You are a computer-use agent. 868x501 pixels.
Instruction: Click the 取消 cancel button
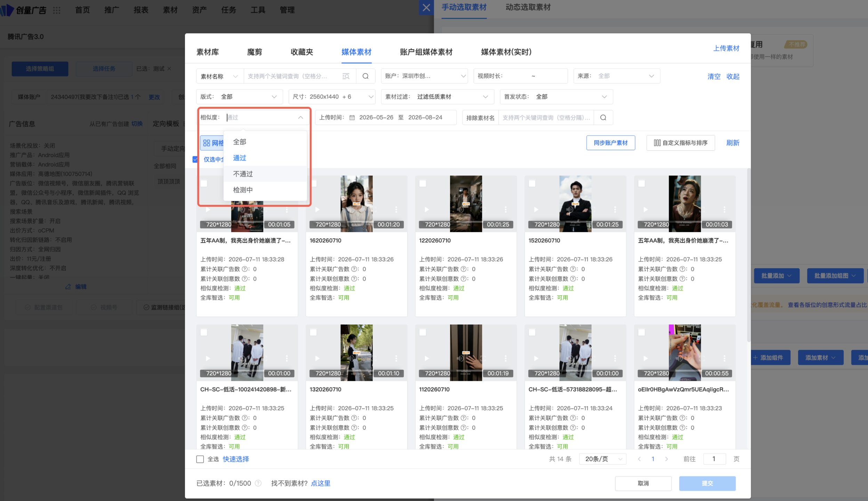(643, 483)
